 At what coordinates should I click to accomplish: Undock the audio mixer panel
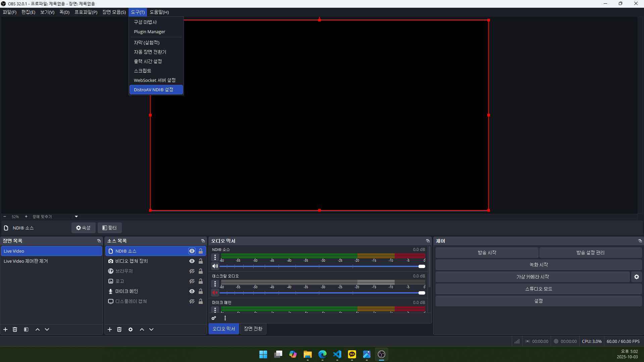click(428, 241)
